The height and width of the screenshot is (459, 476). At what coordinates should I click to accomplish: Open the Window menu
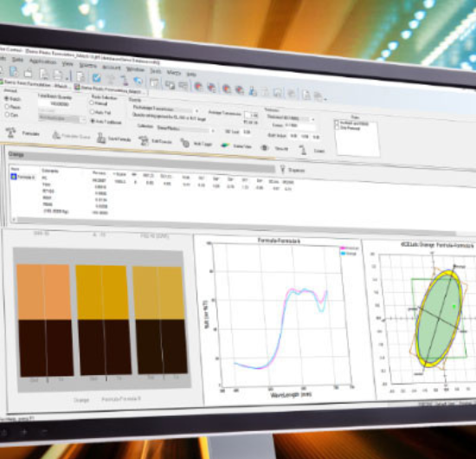point(135,69)
